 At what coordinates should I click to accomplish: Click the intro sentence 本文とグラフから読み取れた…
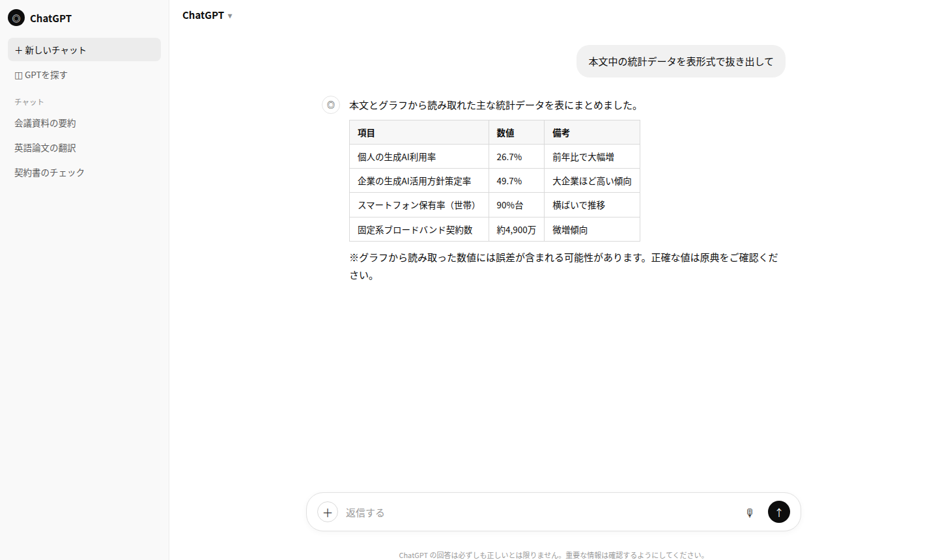click(495, 105)
